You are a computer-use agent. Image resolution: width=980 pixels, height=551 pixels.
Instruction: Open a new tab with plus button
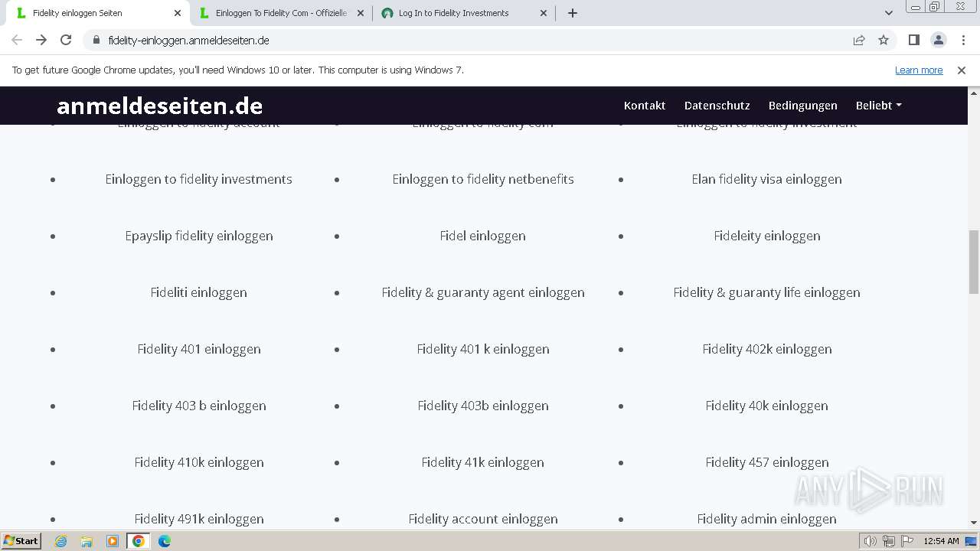[573, 13]
